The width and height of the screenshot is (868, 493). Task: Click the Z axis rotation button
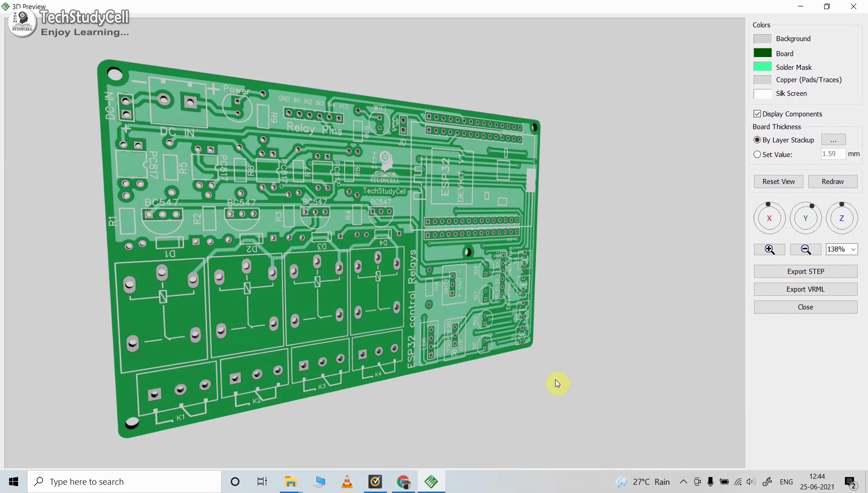(x=841, y=217)
